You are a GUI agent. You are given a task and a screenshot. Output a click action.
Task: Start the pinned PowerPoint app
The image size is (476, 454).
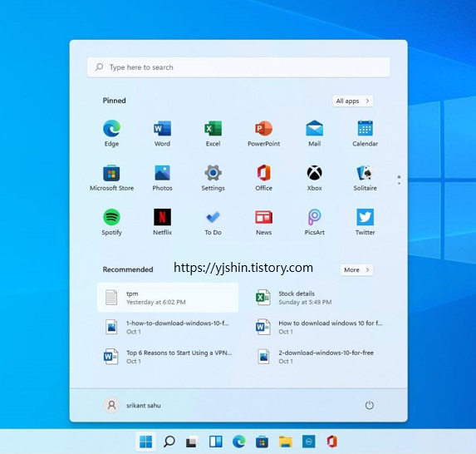tap(263, 133)
